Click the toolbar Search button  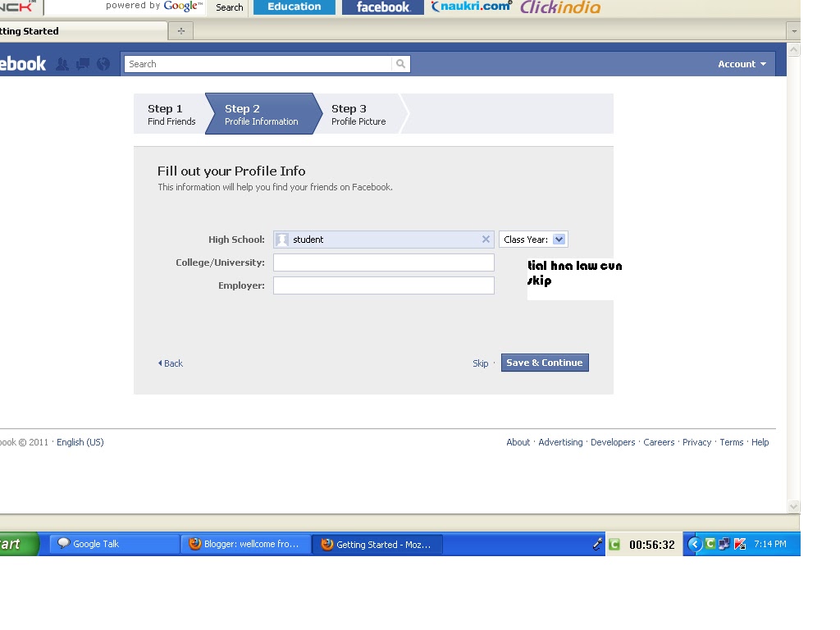tap(230, 7)
